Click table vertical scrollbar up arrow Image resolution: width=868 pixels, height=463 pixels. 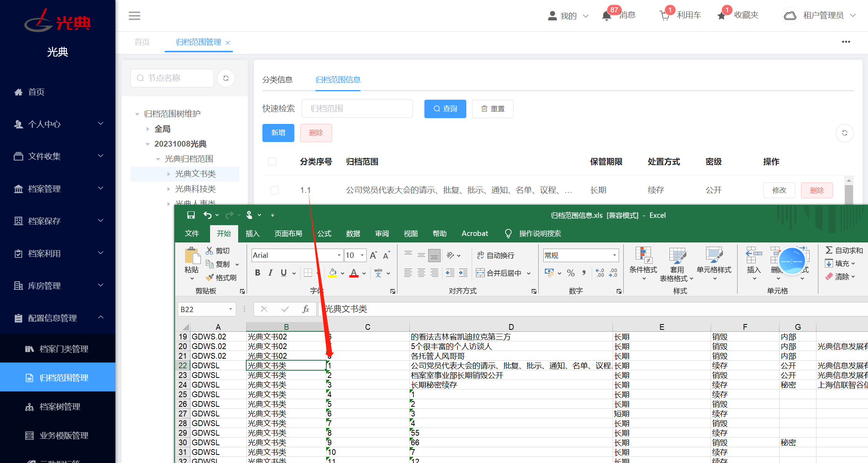click(849, 180)
